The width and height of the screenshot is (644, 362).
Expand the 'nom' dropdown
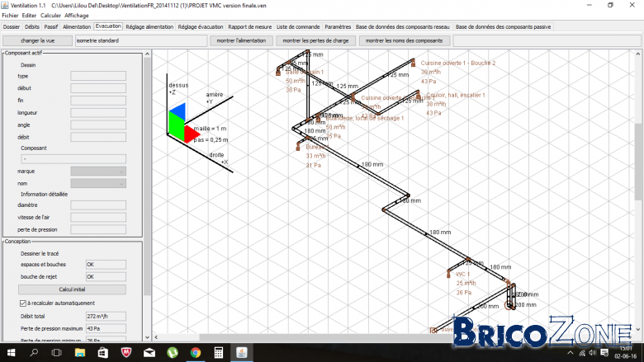[x=98, y=184]
